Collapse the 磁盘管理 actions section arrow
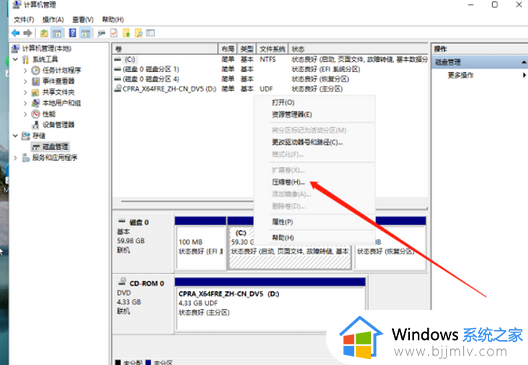Image resolution: width=528 pixels, height=365 pixels. pyautogui.click(x=524, y=62)
